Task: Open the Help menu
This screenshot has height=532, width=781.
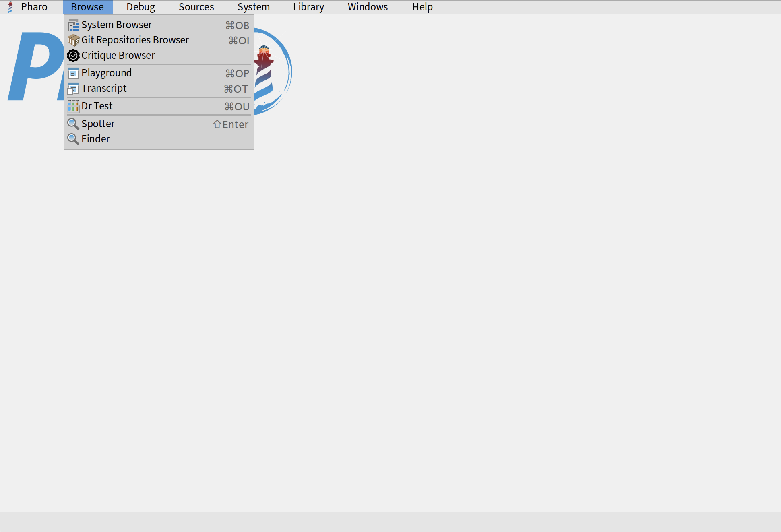Action: click(422, 7)
